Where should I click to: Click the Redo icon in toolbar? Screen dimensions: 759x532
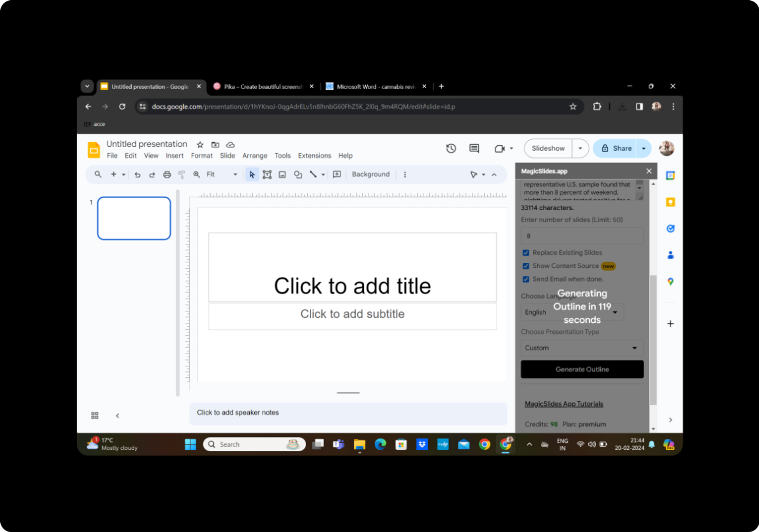pos(152,174)
